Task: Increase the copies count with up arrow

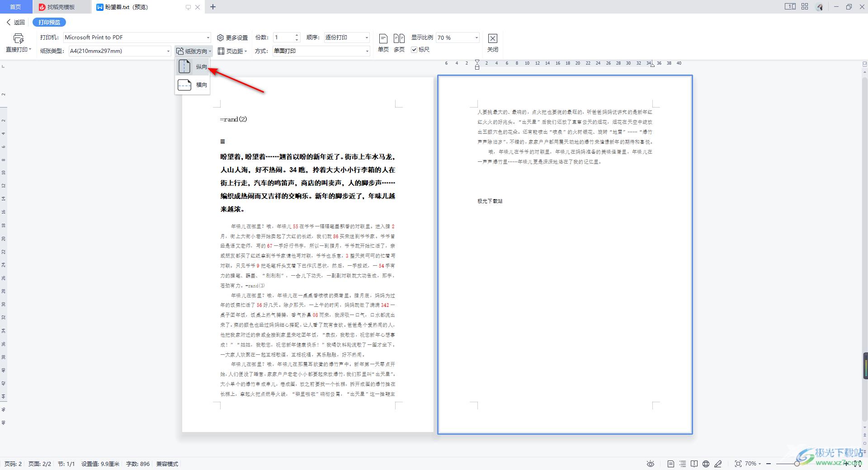Action: tap(297, 35)
